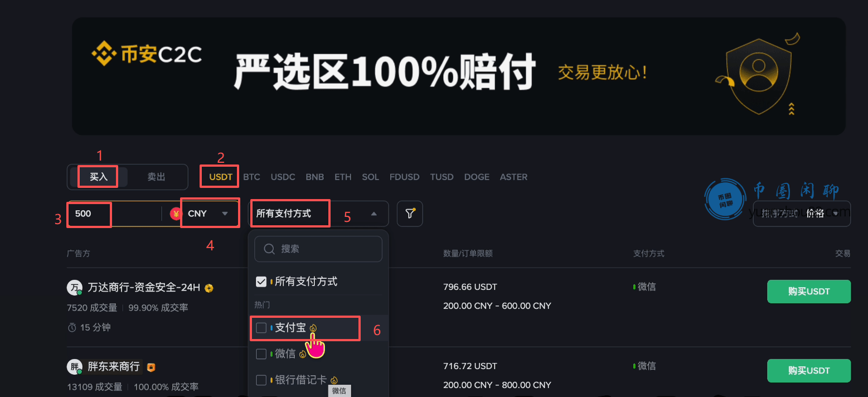The width and height of the screenshot is (868, 397).
Task: Check the 银行借记卡 payment checkbox
Action: pyautogui.click(x=261, y=380)
